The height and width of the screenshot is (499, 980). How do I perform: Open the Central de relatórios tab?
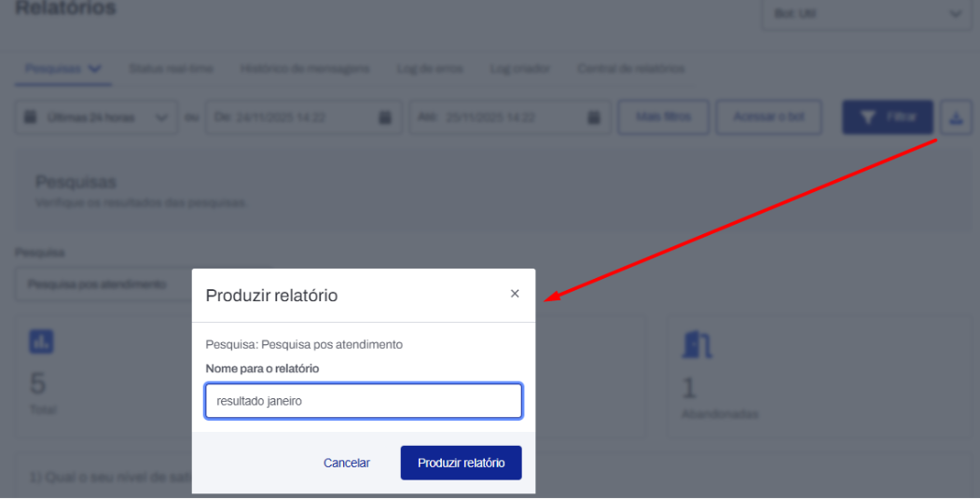[631, 69]
